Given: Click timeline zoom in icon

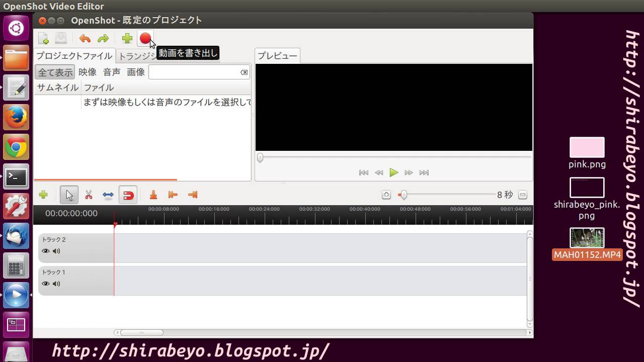Looking at the screenshot, I should pyautogui.click(x=386, y=195).
